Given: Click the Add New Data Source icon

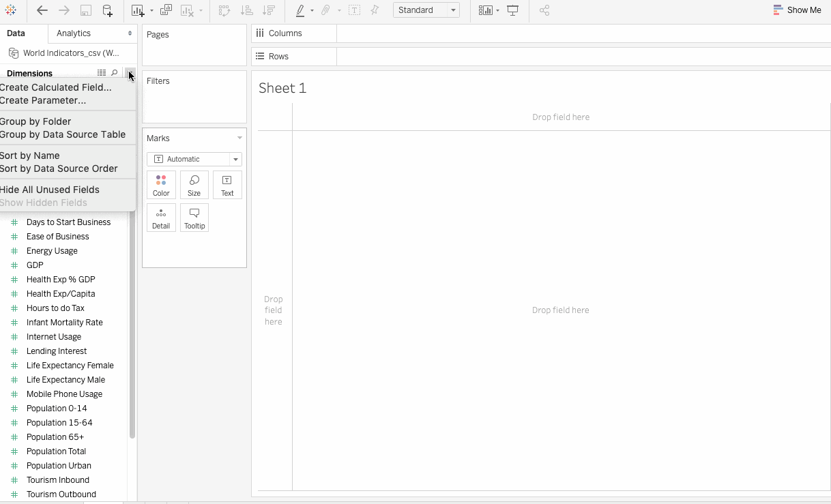Looking at the screenshot, I should (x=107, y=10).
